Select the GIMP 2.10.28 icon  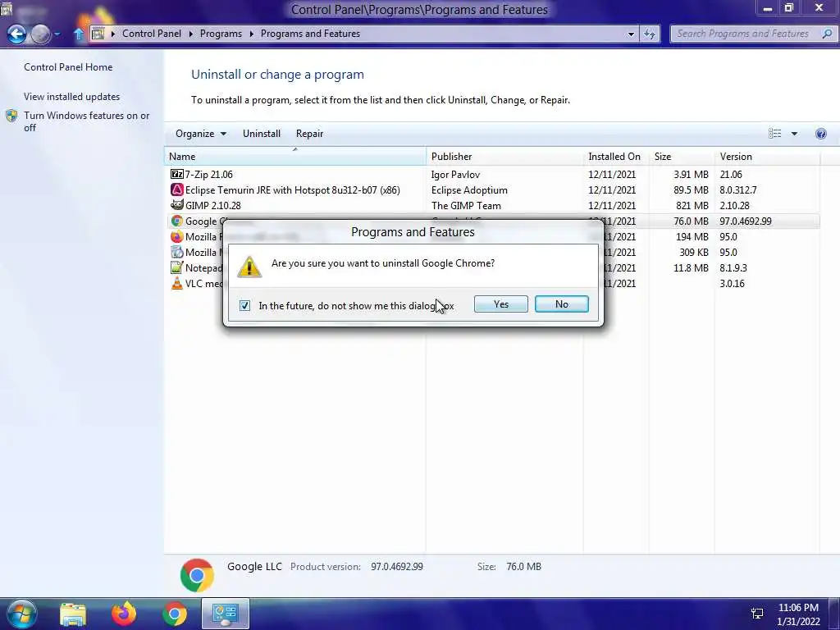click(x=177, y=204)
